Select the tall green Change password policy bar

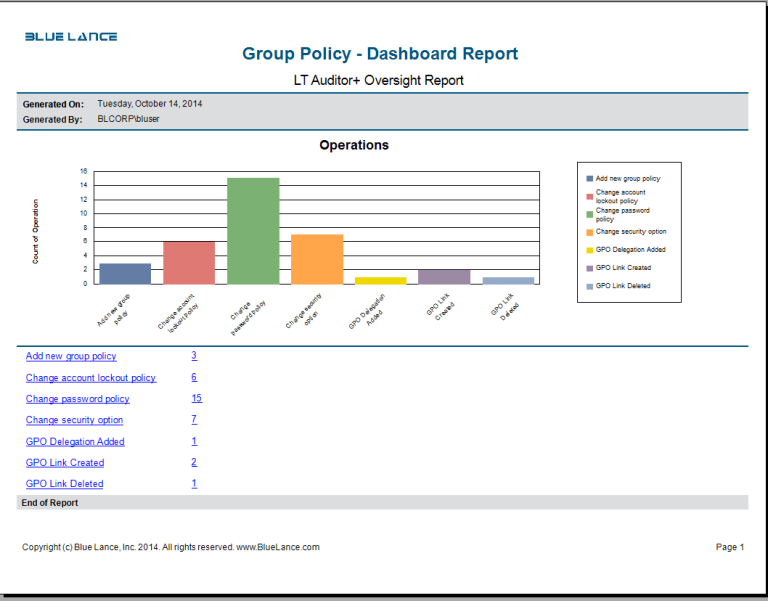pos(253,231)
